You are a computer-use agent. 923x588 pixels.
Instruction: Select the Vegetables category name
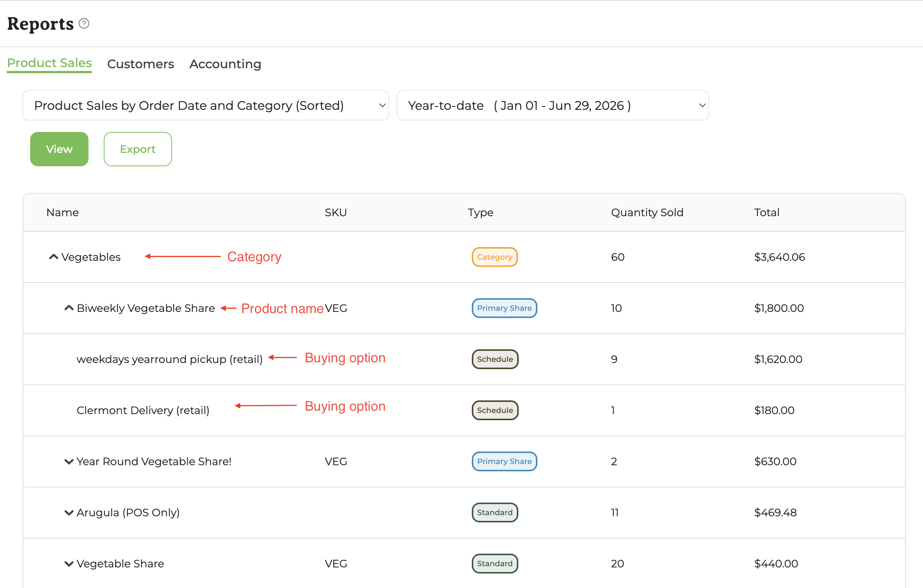(x=91, y=257)
